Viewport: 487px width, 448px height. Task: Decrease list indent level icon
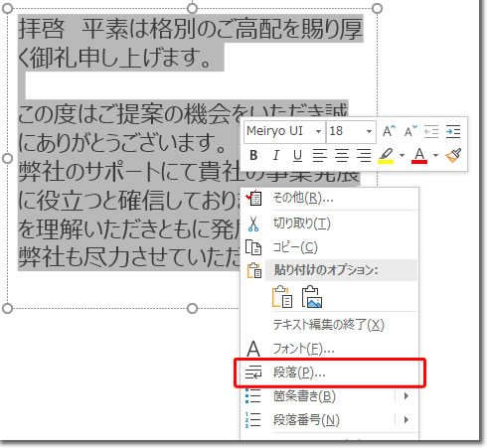431,131
